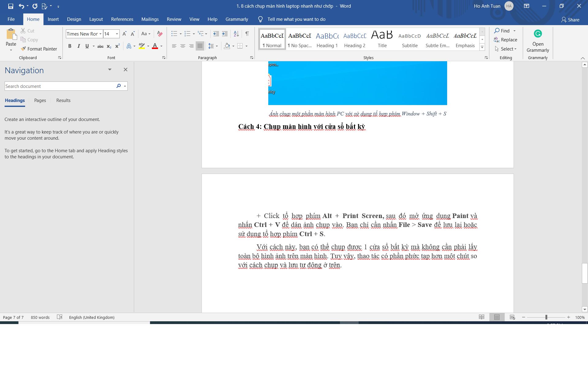This screenshot has width=588, height=381.
Task: Click the Format Painter brush icon
Action: pos(23,49)
